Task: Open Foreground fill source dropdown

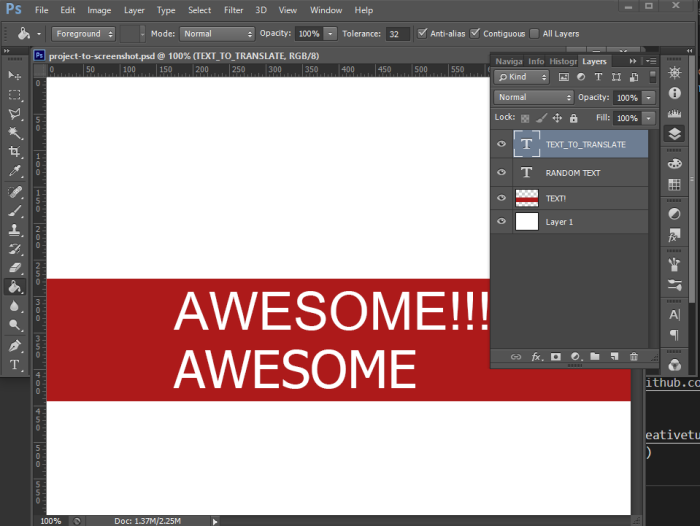Action: [x=83, y=34]
